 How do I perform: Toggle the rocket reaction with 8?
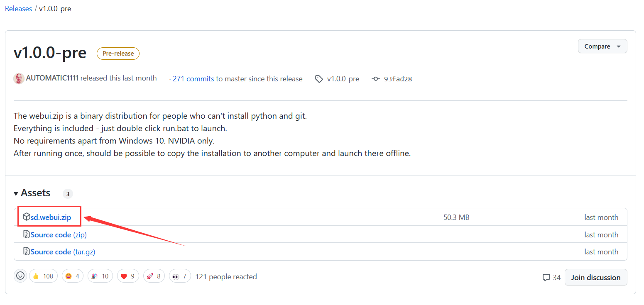point(154,276)
